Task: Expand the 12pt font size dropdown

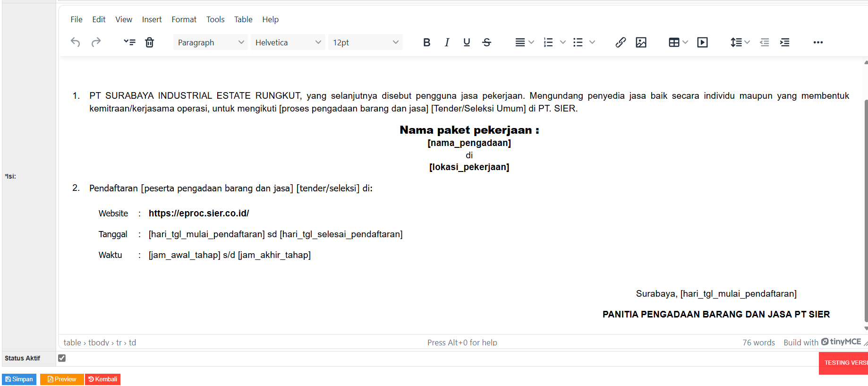Action: 365,43
